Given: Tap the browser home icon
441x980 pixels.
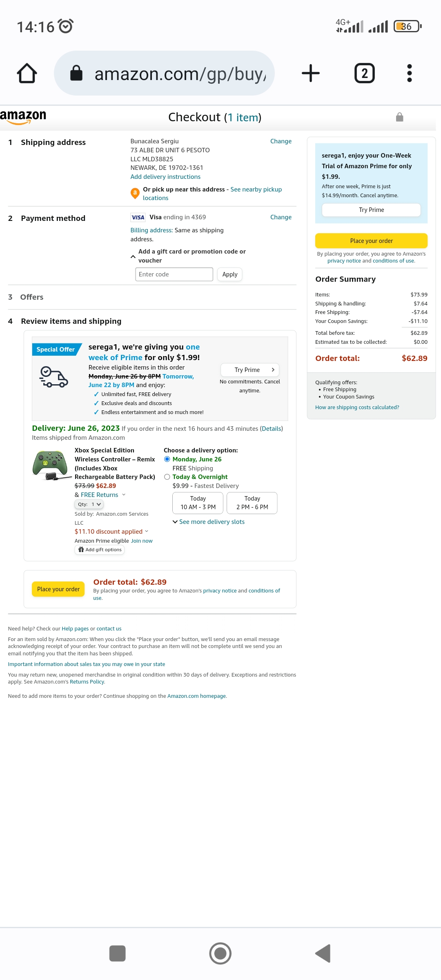Looking at the screenshot, I should 27,73.
